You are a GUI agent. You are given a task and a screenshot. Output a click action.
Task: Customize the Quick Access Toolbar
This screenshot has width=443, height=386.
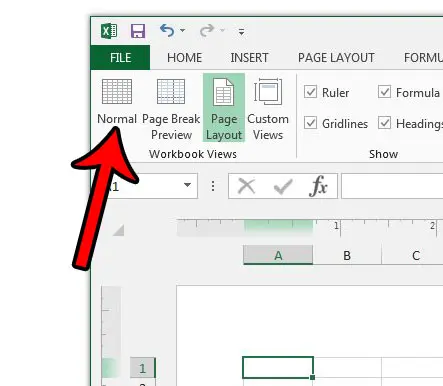coord(241,32)
